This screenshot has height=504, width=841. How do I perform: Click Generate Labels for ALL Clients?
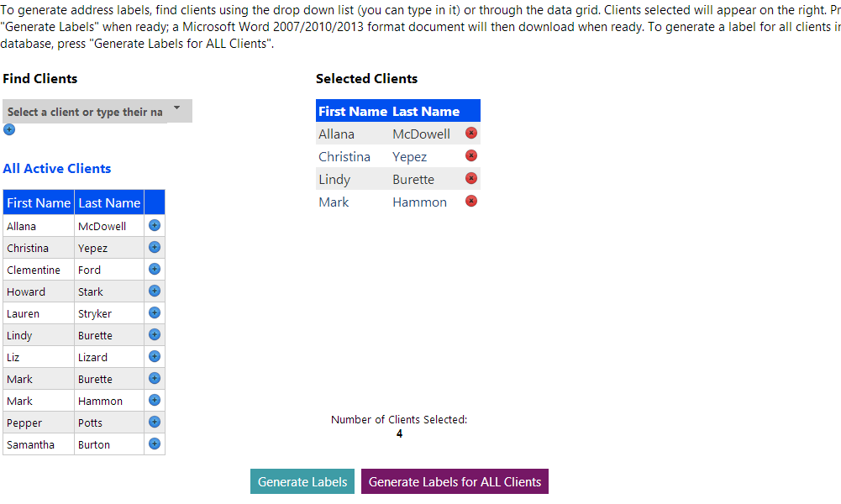pos(455,481)
